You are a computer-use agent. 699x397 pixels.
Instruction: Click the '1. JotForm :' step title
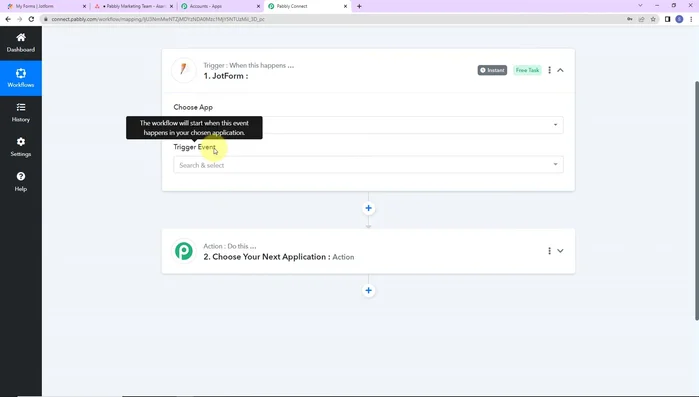coord(226,76)
